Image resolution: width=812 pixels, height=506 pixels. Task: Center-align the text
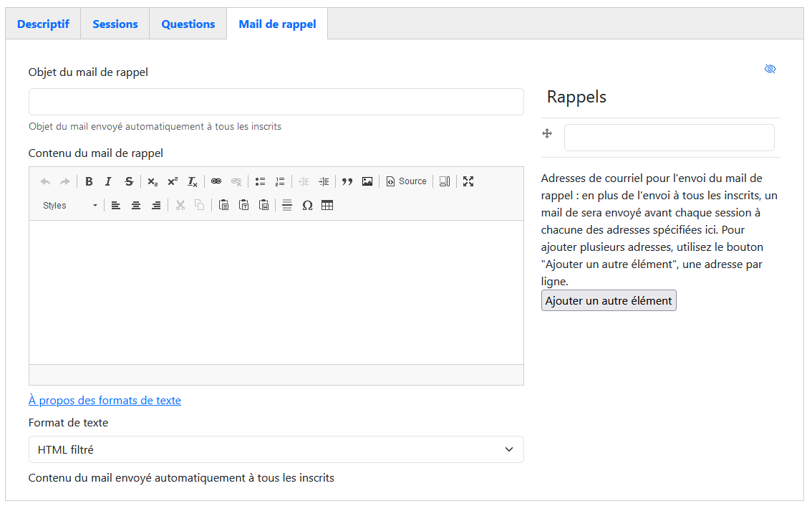point(136,206)
